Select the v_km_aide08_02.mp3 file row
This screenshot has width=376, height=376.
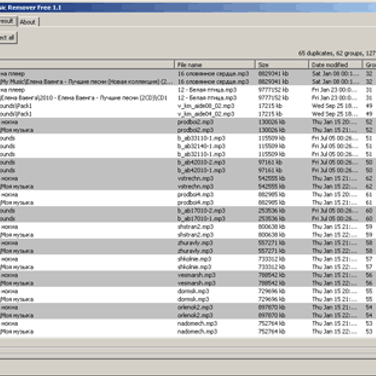point(188,106)
